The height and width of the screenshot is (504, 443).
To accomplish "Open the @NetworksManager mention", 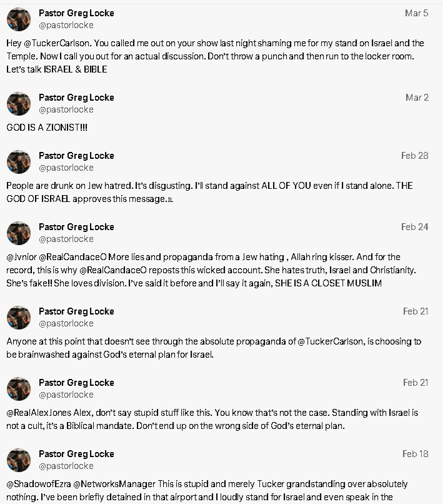I will 114,484.
